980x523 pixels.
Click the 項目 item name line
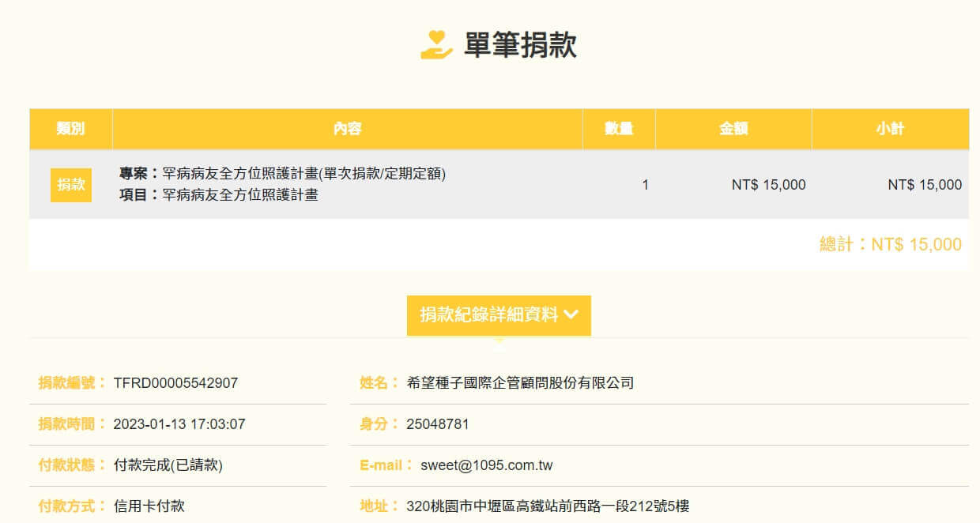point(219,194)
